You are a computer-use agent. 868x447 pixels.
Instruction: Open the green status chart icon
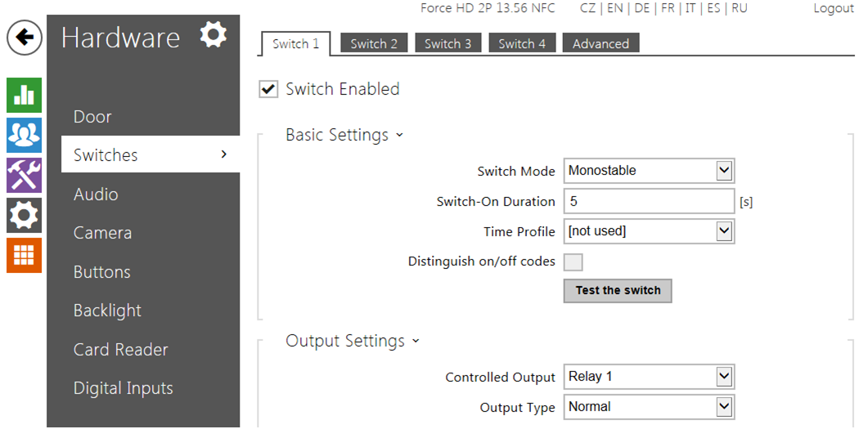tap(24, 96)
